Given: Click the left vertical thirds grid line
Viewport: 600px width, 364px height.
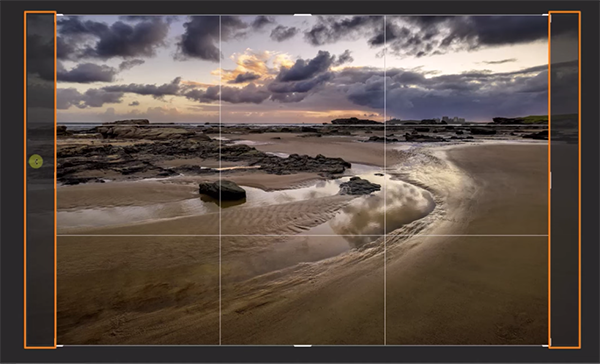Looking at the screenshot, I should pos(220,180).
